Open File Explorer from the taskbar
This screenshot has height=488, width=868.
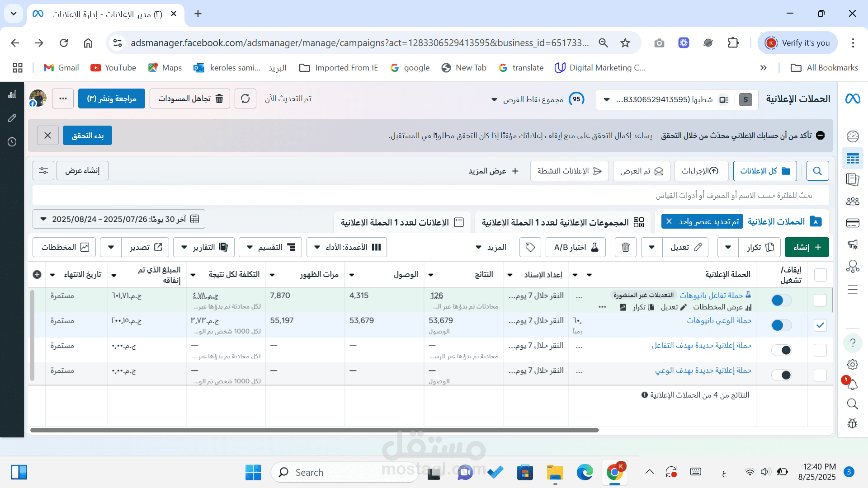[555, 473]
